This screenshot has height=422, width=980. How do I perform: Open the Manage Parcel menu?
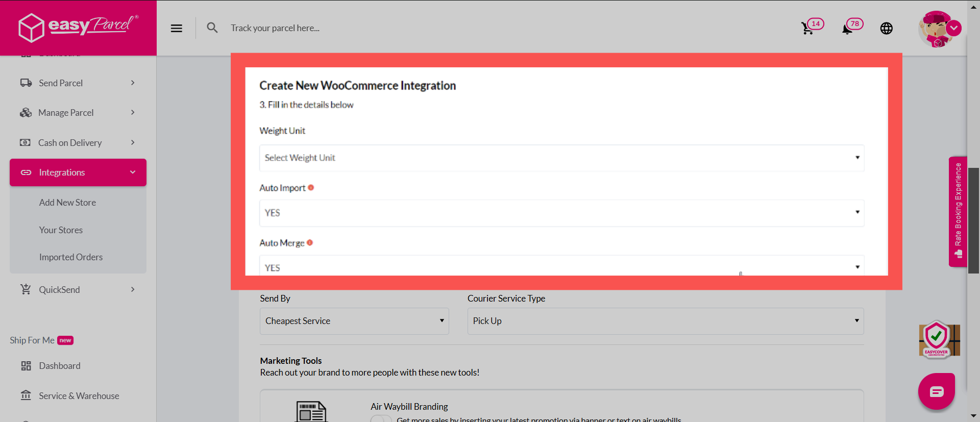[x=78, y=112]
